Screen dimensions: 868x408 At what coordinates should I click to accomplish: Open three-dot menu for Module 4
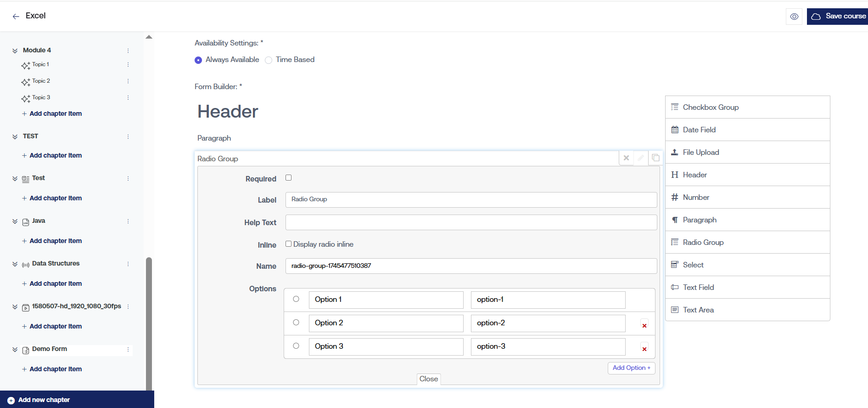point(128,51)
